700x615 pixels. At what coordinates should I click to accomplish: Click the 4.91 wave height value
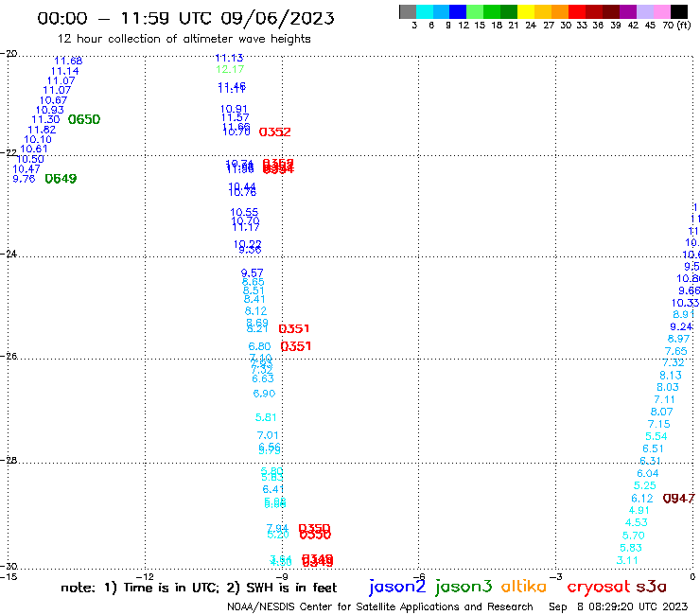(639, 511)
